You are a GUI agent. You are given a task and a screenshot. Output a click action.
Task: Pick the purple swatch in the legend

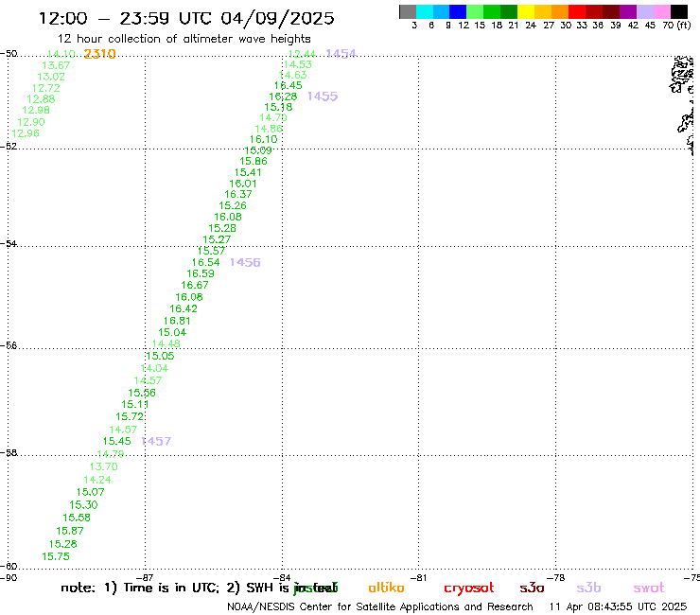[628, 11]
